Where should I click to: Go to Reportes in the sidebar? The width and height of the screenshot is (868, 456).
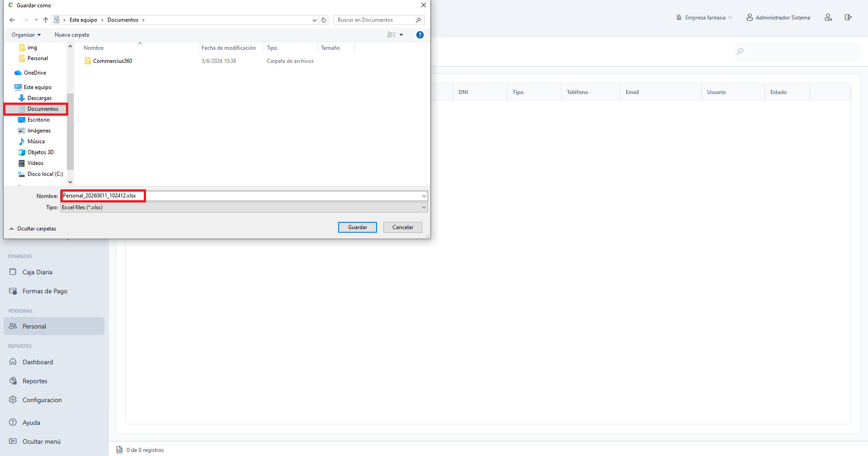(x=35, y=381)
